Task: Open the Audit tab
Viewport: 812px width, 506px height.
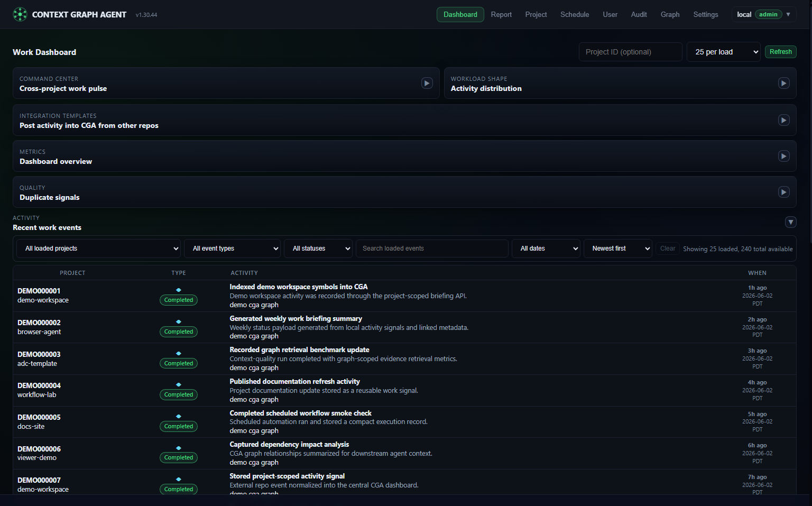Action: click(x=639, y=14)
